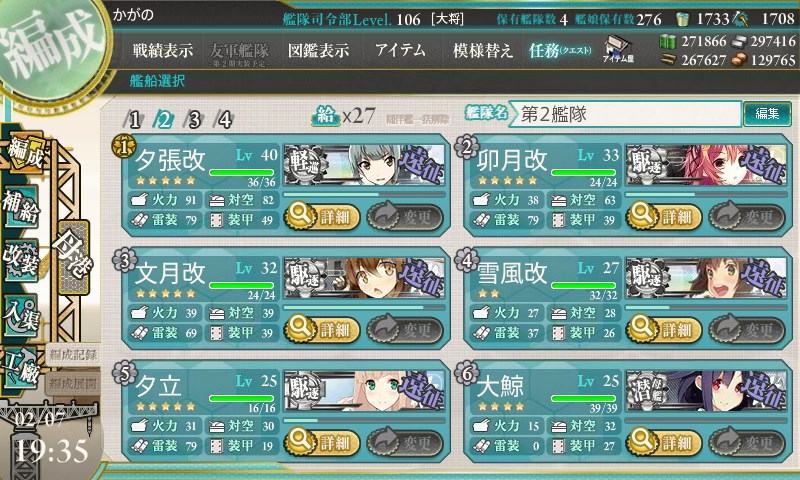Open the 入渠 docking sidebar icon
The image size is (800, 480).
point(21,315)
